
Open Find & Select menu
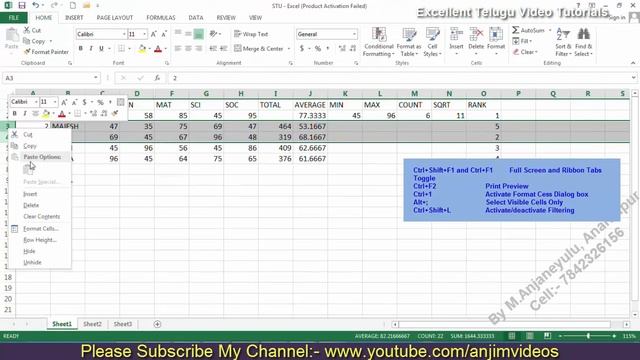[x=584, y=42]
